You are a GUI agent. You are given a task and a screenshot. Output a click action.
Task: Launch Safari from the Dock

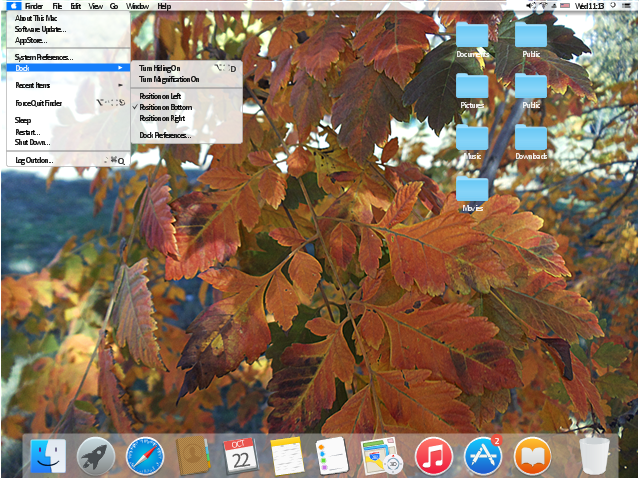144,456
